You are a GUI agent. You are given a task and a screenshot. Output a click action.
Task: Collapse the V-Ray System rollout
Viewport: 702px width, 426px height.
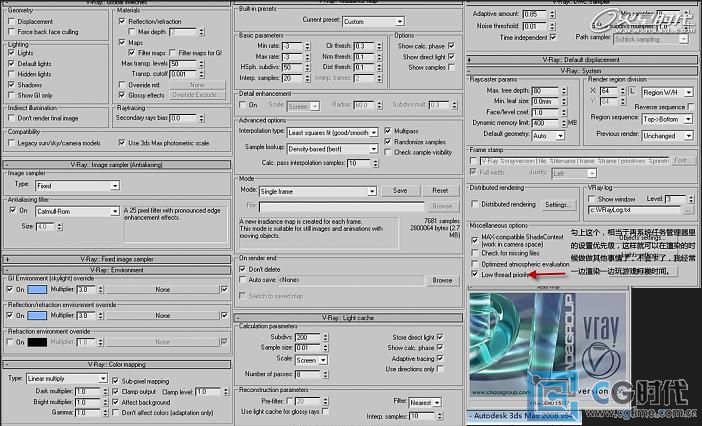tap(582, 71)
